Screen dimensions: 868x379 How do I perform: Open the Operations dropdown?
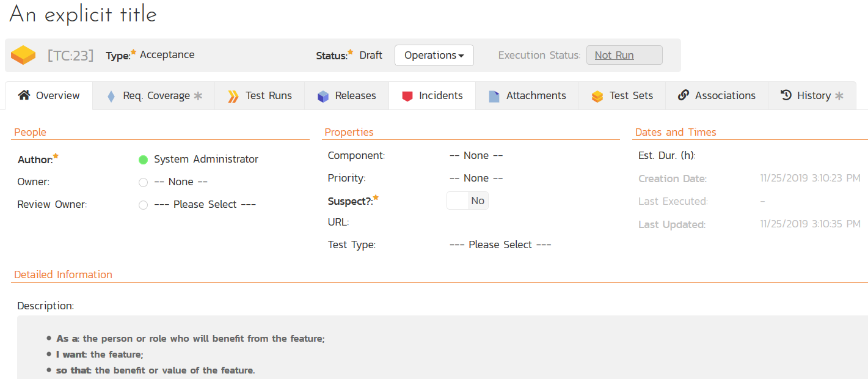click(x=434, y=55)
